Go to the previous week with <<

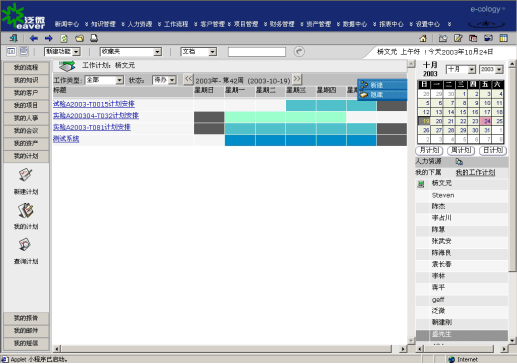click(x=188, y=79)
